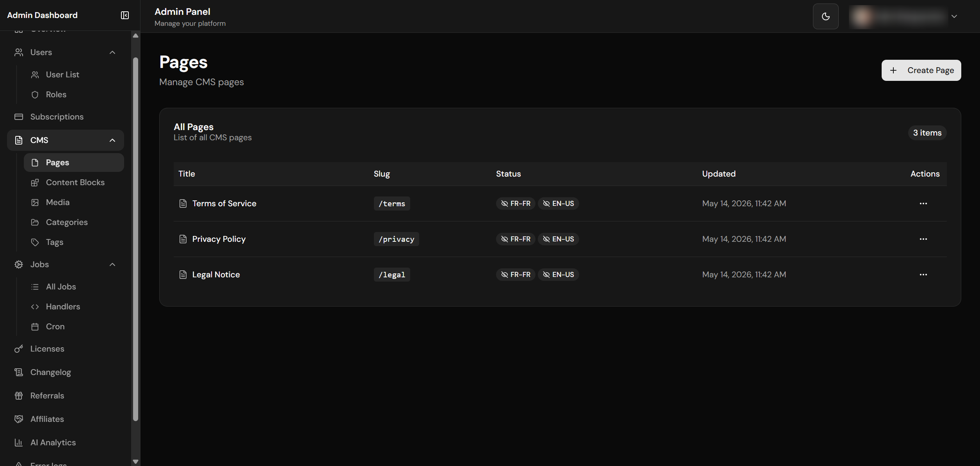Click the FR-FR status badge for Privacy Policy
Image resolution: width=980 pixels, height=466 pixels.
pos(516,239)
